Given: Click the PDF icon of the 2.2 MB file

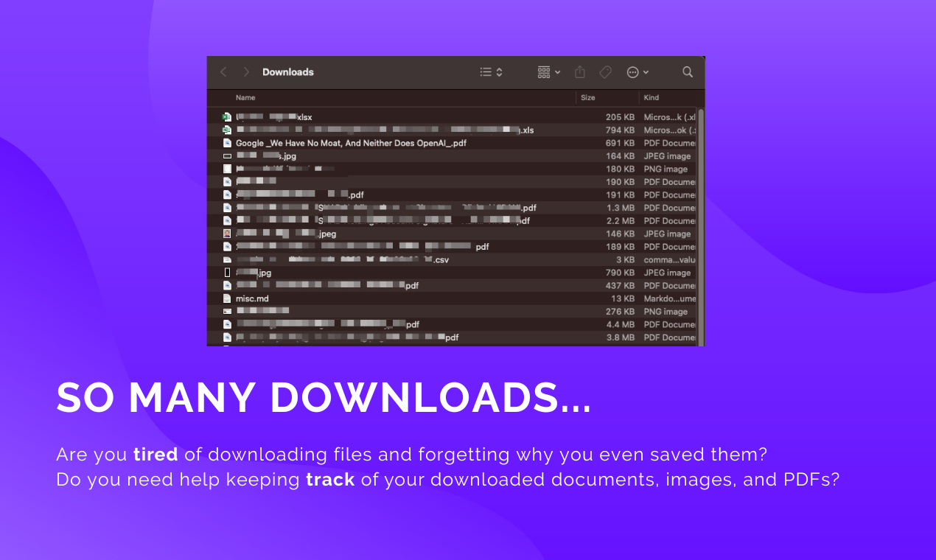Looking at the screenshot, I should click(227, 220).
